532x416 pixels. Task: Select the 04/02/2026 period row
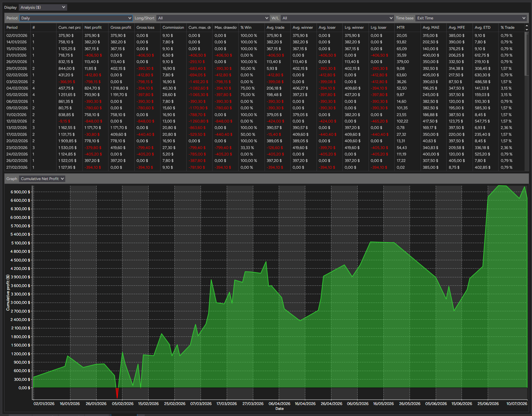coord(265,88)
